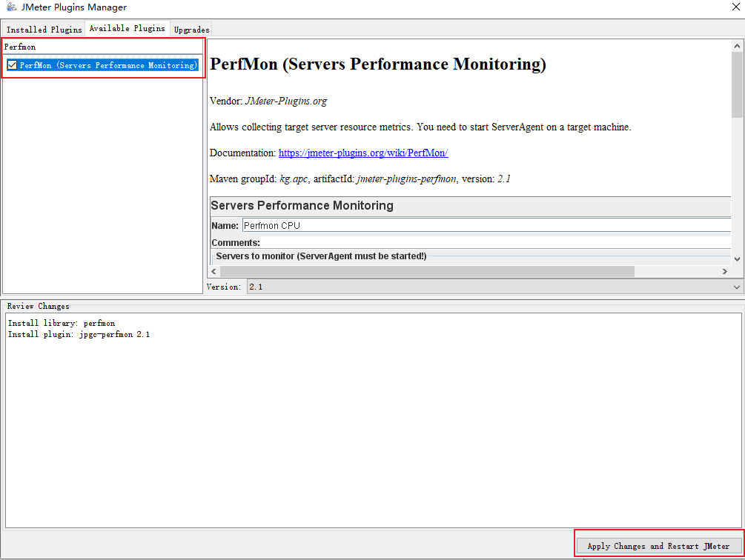Click the Name field containing Perfmon CPU
This screenshot has width=745, height=560.
click(486, 225)
